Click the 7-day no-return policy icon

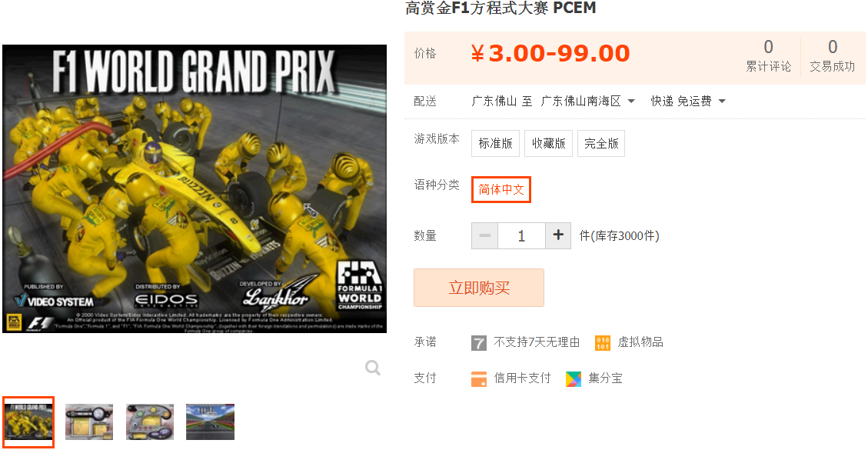click(479, 342)
